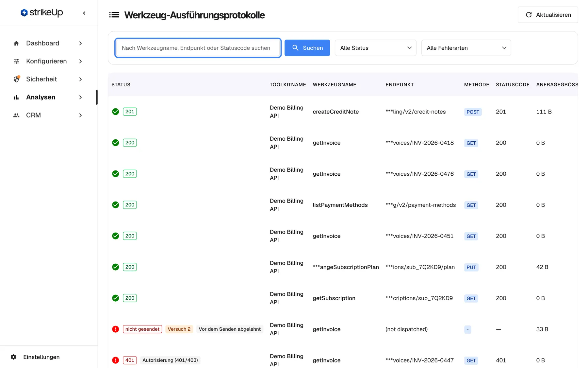Click endpoint ***voices/INV-2026-0451
This screenshot has height=368, width=588.
click(x=419, y=236)
